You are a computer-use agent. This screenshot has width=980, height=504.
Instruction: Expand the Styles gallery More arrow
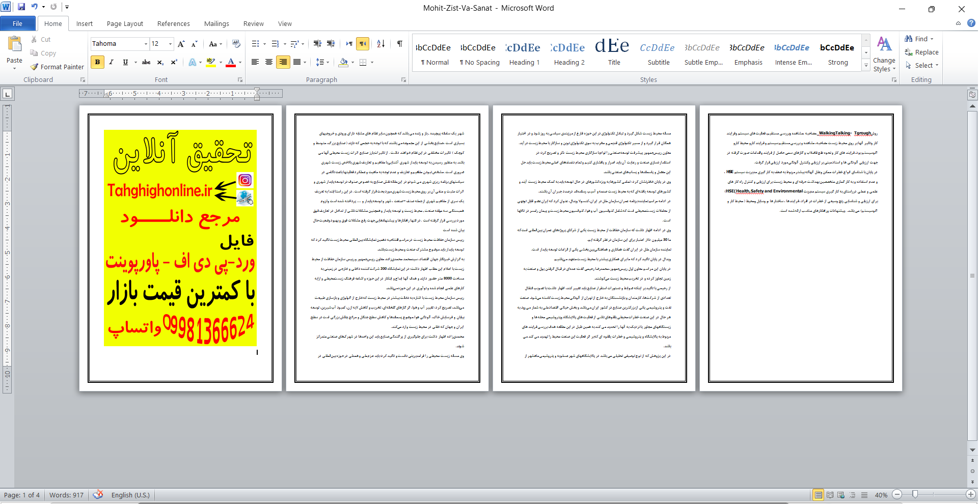click(866, 65)
